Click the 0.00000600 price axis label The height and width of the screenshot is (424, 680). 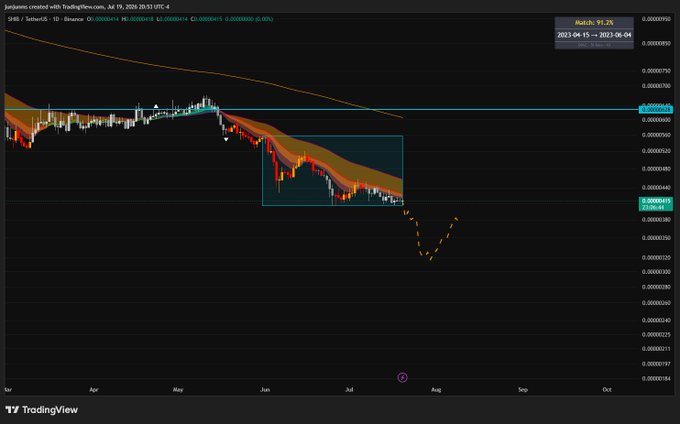(656, 120)
